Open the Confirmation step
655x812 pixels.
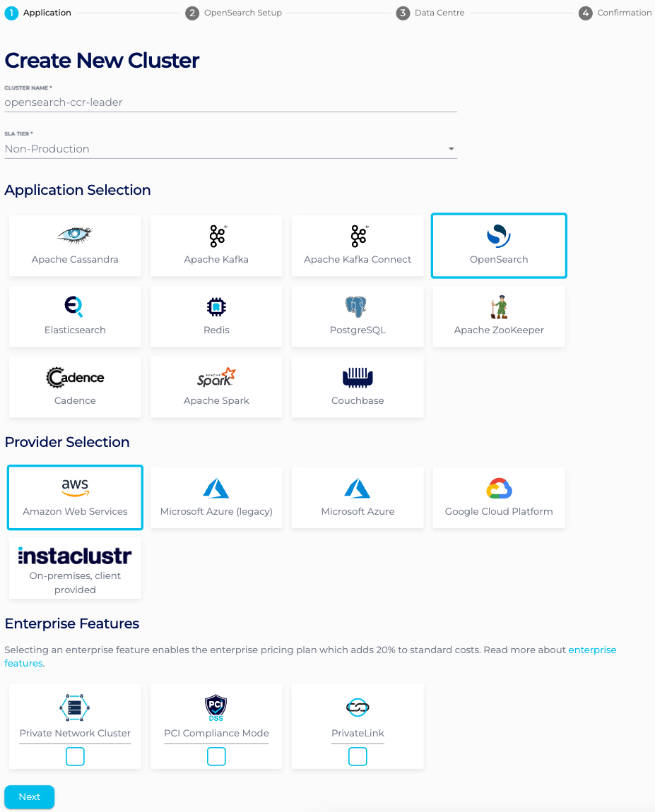click(615, 13)
